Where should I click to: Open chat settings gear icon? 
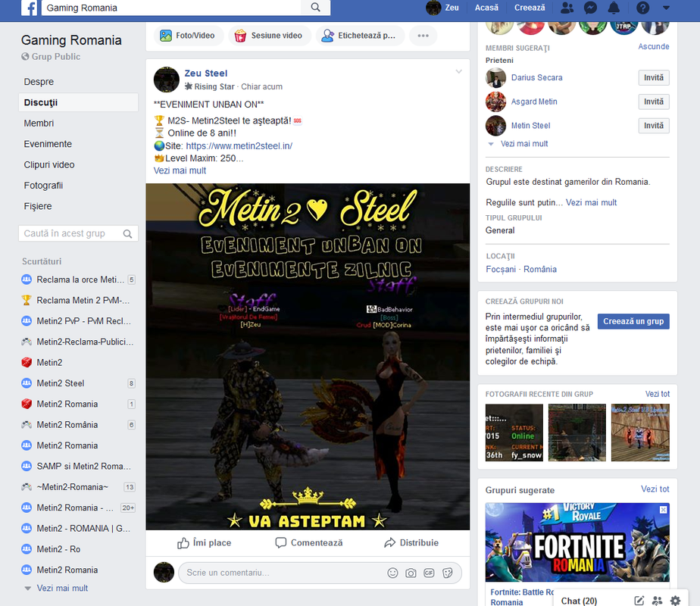pyautogui.click(x=676, y=601)
